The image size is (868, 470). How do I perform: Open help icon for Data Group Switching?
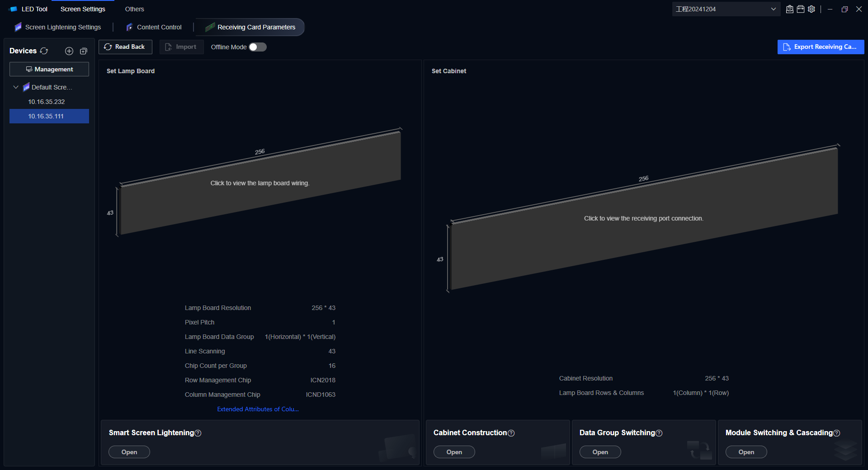tap(659, 433)
